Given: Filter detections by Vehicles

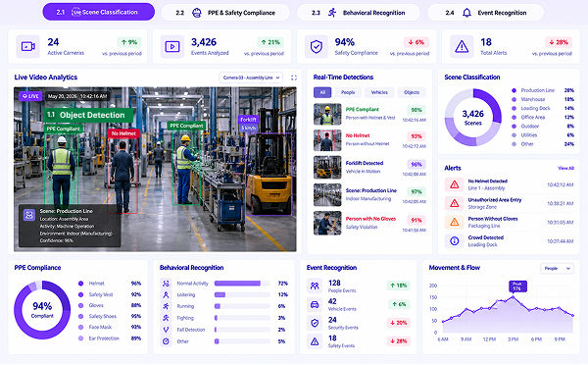Looking at the screenshot, I should click(x=379, y=92).
